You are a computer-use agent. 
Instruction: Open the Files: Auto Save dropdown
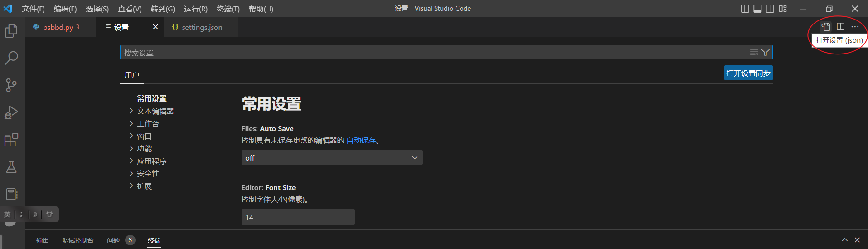[x=332, y=157]
